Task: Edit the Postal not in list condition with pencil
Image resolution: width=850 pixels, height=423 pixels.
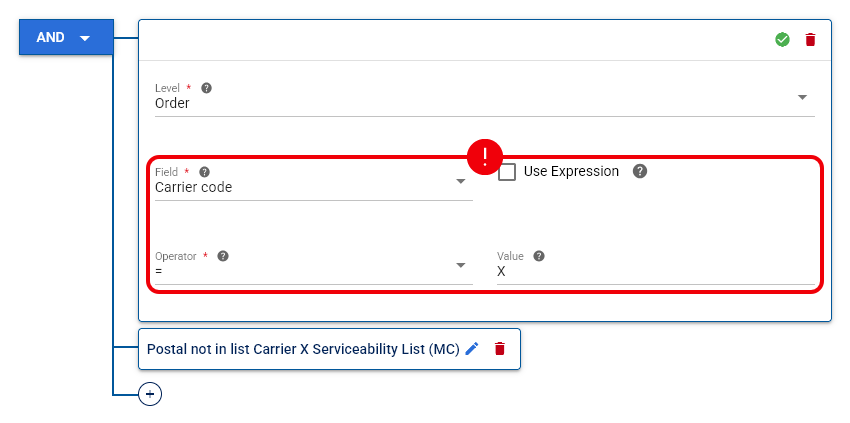Action: (472, 349)
